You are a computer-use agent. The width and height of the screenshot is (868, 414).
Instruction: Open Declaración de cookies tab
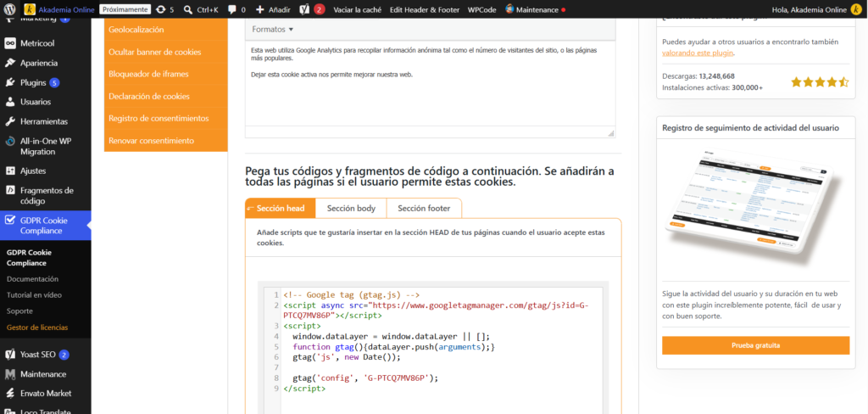[166, 97]
